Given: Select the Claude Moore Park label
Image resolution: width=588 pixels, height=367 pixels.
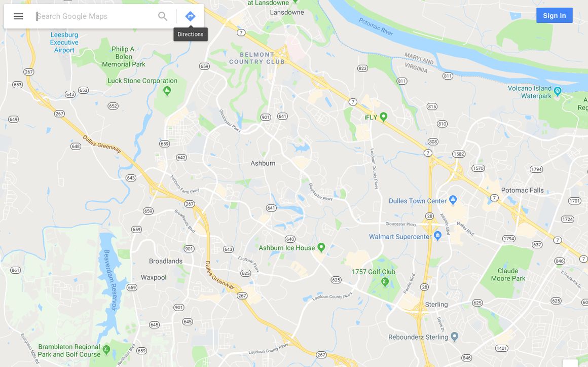Looking at the screenshot, I should point(508,274).
